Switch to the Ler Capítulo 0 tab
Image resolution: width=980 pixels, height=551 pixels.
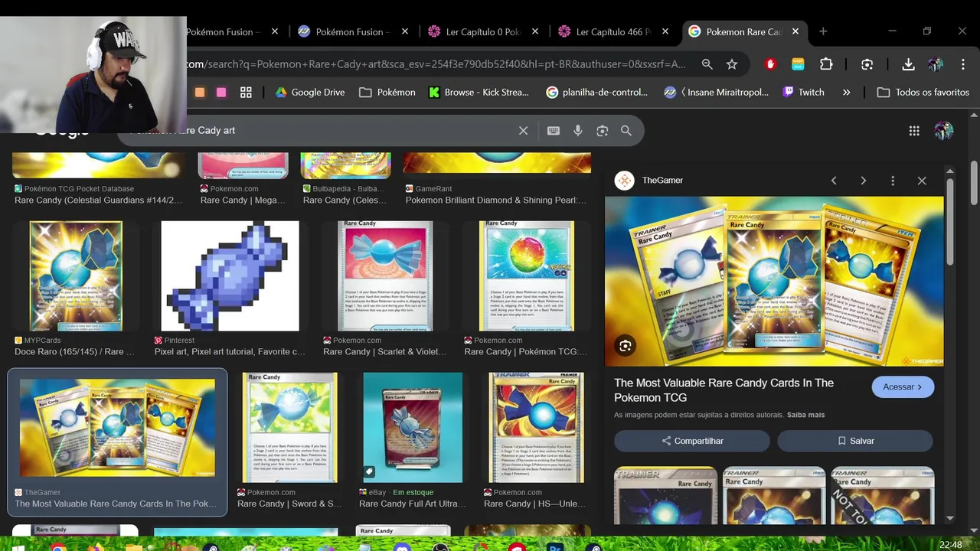483,31
